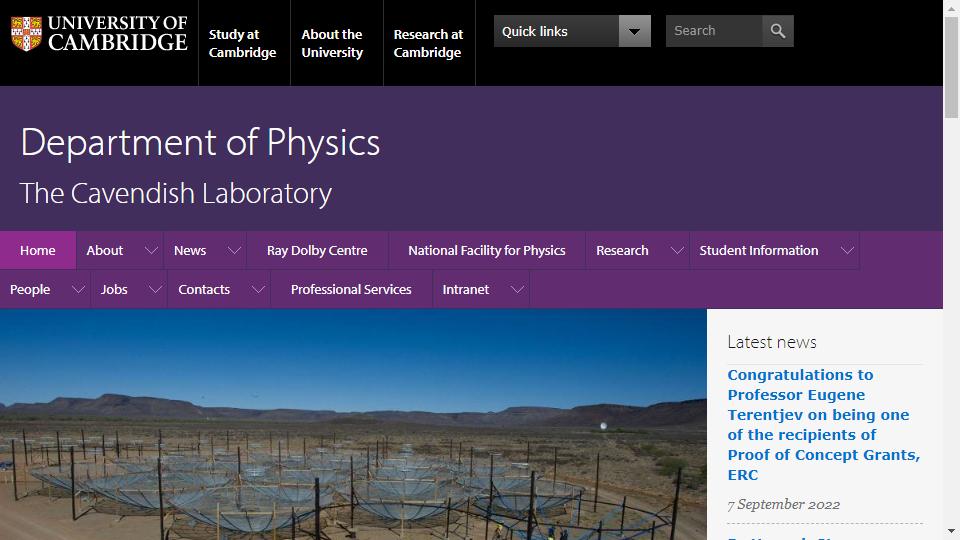960x540 pixels.
Task: Open Research at Cambridge link
Action: click(428, 43)
